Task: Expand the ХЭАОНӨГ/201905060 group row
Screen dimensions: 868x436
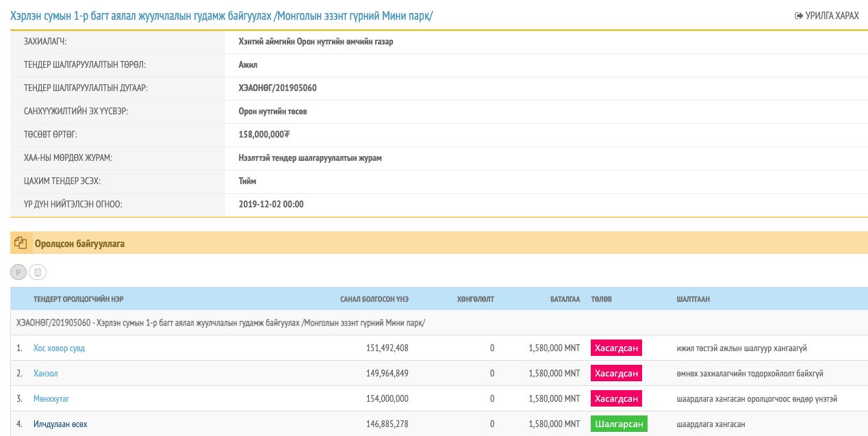Action: click(219, 322)
